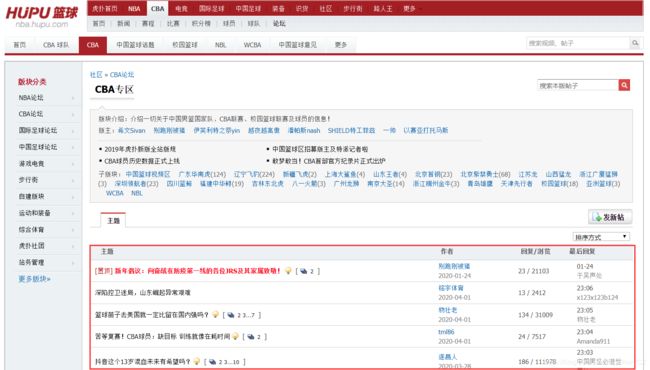Open the 广东华南虎(124) sub-forum link

click(202, 174)
